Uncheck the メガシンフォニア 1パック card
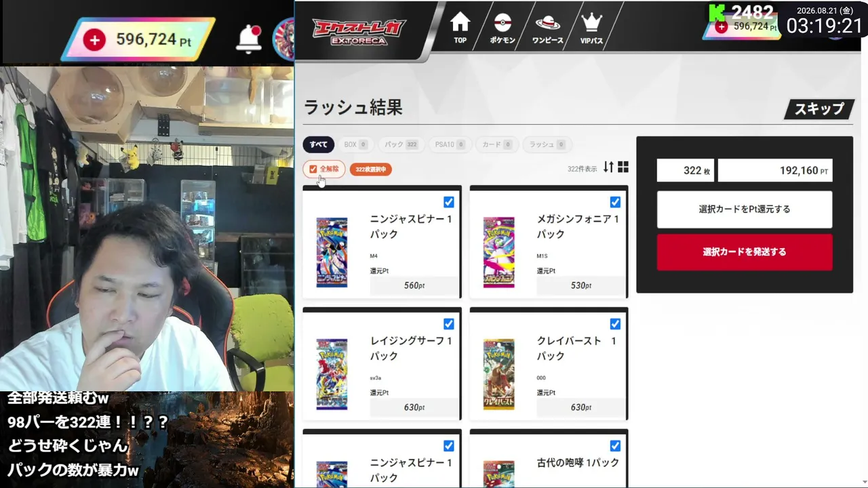The width and height of the screenshot is (868, 488). 615,202
